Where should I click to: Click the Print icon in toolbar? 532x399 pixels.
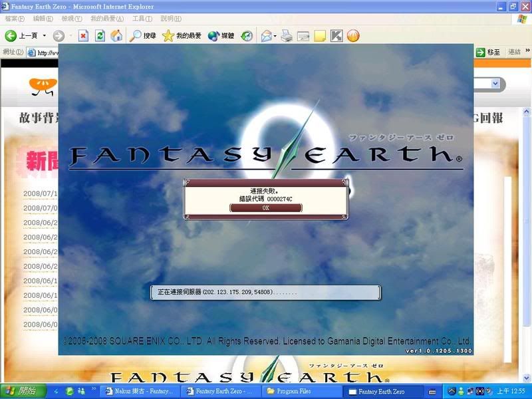click(x=287, y=35)
